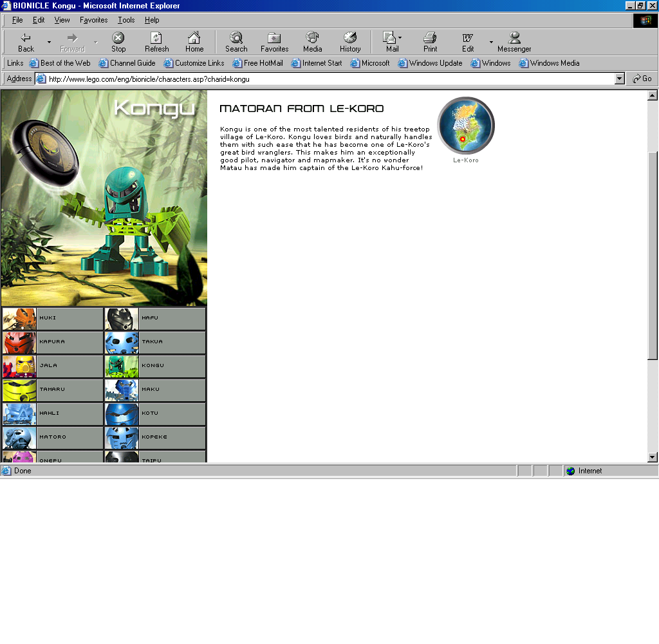The image size is (659, 644).
Task: Show the History pane icon
Action: 350,38
